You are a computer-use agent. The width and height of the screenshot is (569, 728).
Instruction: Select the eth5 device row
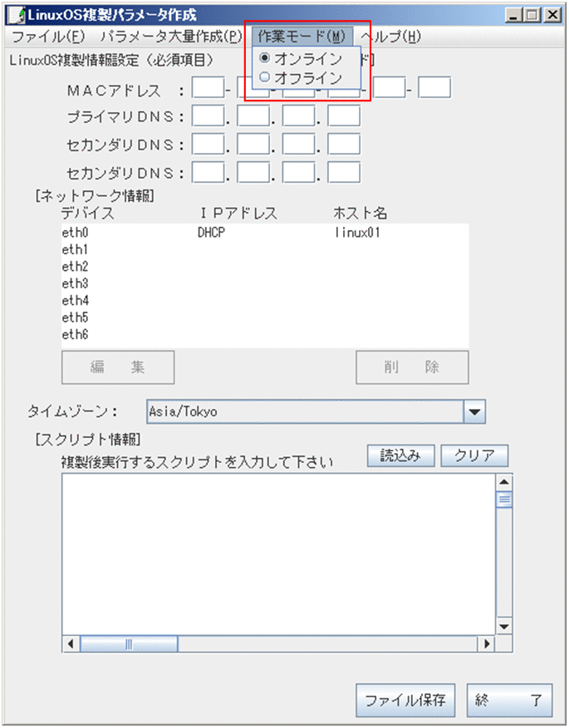click(x=265, y=317)
